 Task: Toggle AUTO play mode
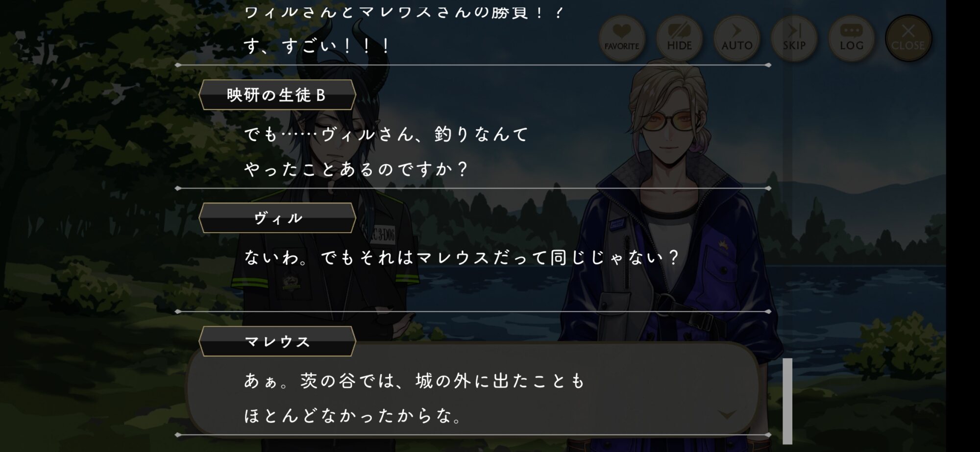point(736,38)
